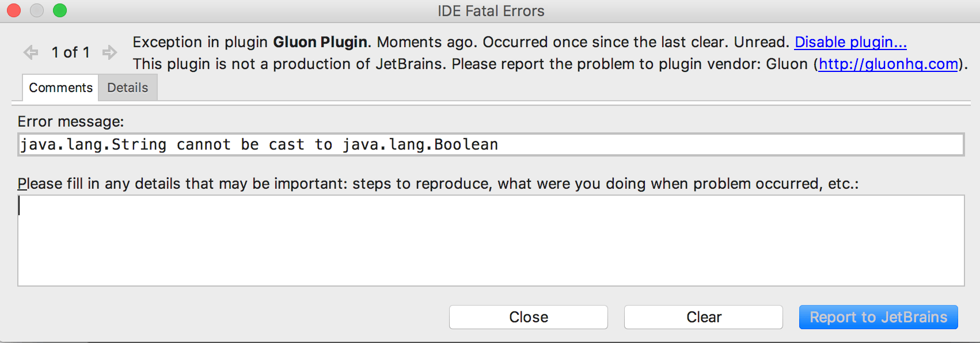This screenshot has height=343, width=980.
Task: Go to the next error with right arrow
Action: tap(109, 53)
